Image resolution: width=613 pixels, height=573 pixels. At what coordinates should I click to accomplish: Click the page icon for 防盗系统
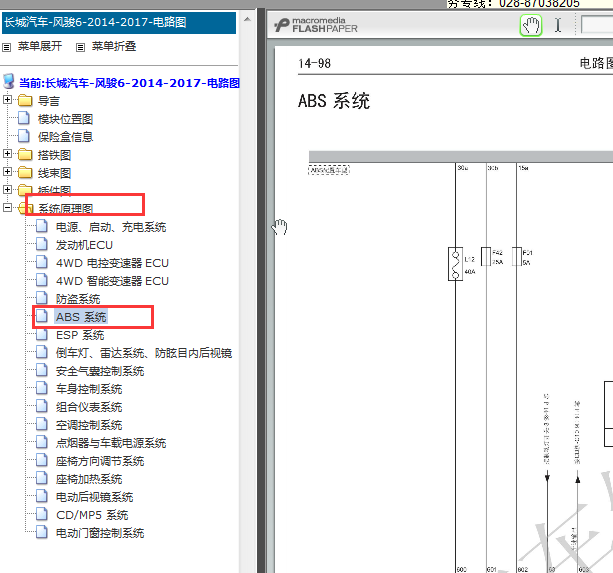point(42,298)
